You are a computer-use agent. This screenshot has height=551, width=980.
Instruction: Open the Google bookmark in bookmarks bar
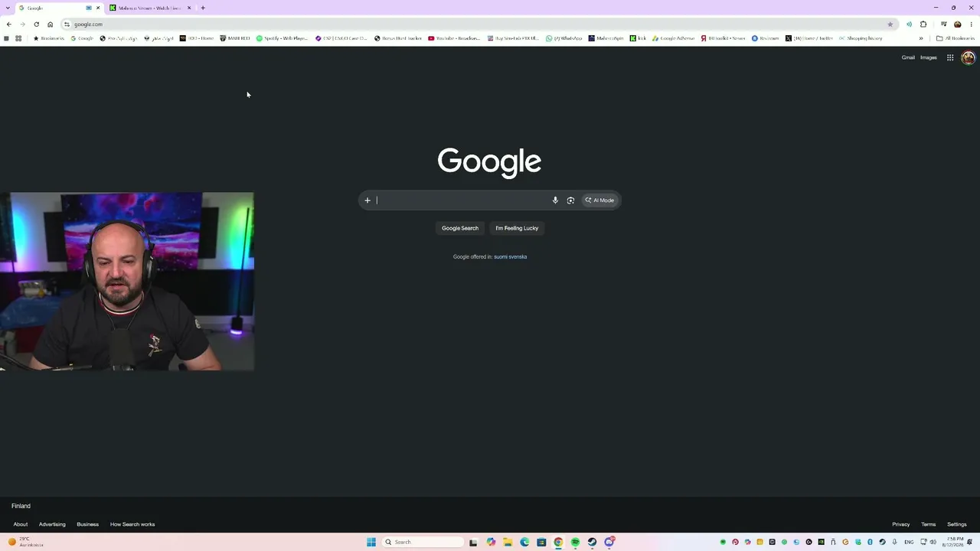coord(82,38)
